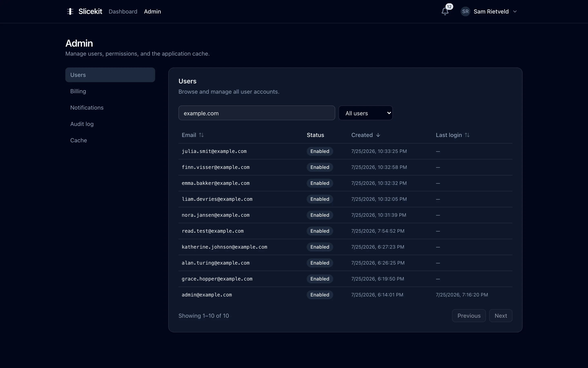Select read.test@example.com row email
Screen dimensions: 588x368
[x=213, y=231]
